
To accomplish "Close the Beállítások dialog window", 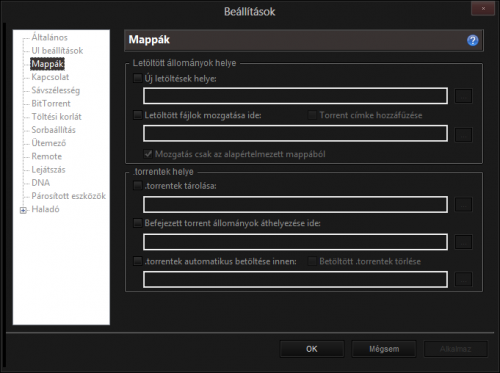I will (x=483, y=9).
